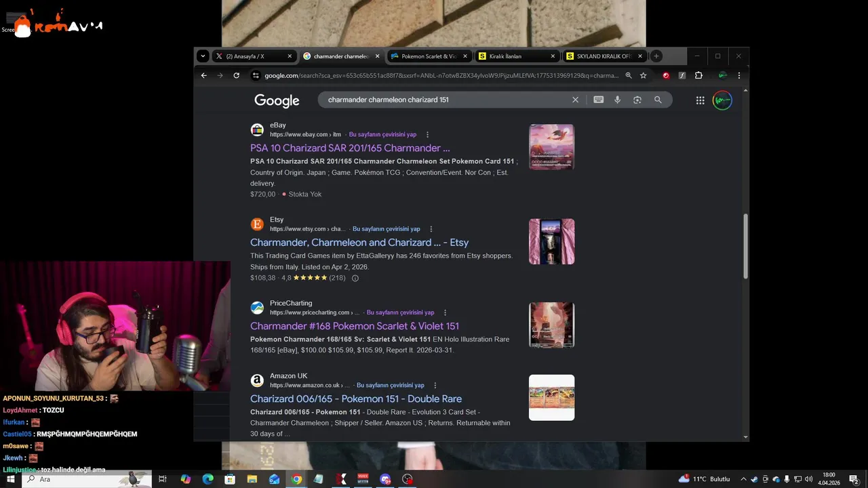The width and height of the screenshot is (868, 488).
Task: Open the Chrome three-dot menu
Action: click(738, 75)
